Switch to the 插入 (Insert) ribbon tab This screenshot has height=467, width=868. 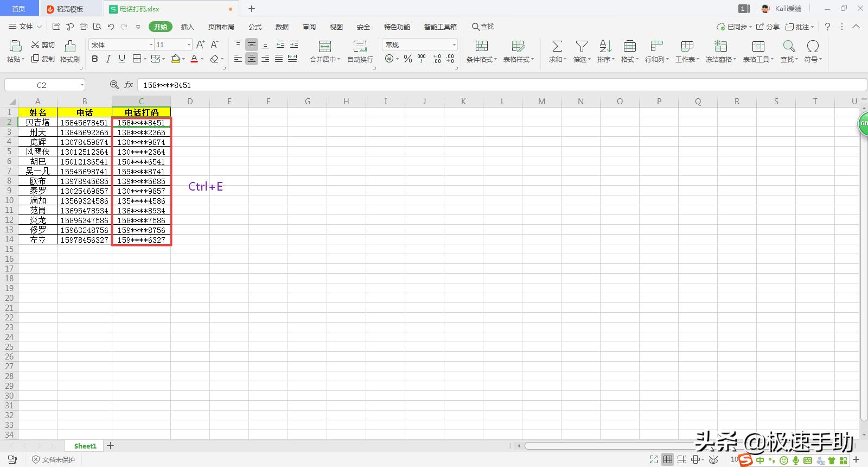pyautogui.click(x=187, y=27)
